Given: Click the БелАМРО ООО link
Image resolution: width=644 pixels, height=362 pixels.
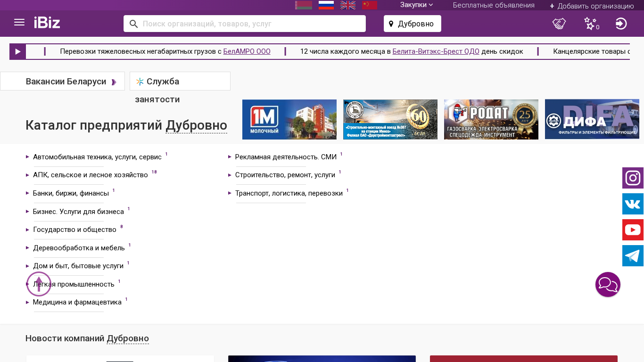Looking at the screenshot, I should pyautogui.click(x=247, y=51).
